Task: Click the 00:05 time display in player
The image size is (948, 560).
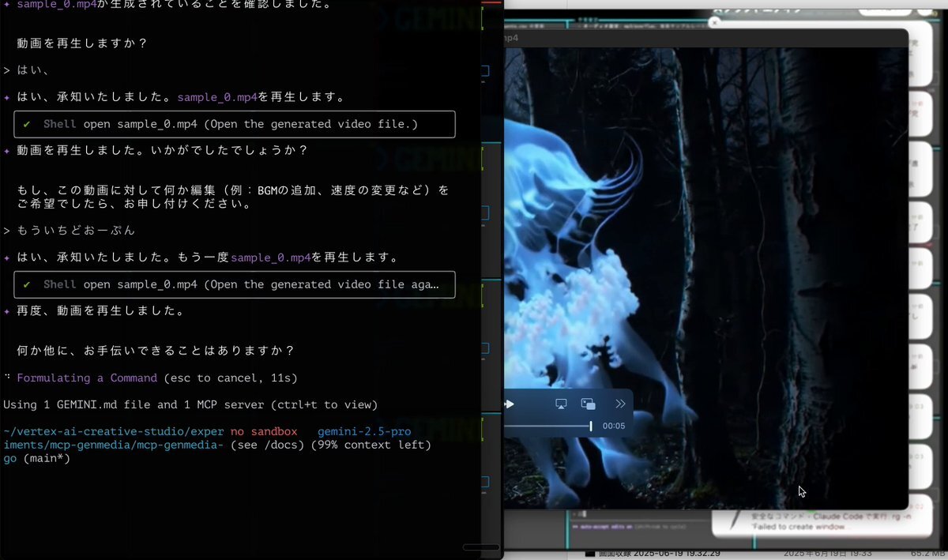Action: coord(614,427)
